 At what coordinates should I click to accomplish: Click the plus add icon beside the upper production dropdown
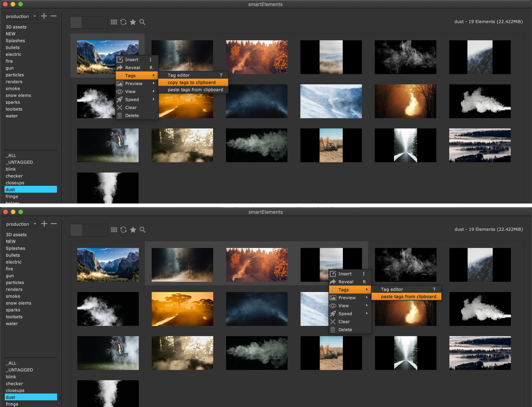click(x=44, y=16)
